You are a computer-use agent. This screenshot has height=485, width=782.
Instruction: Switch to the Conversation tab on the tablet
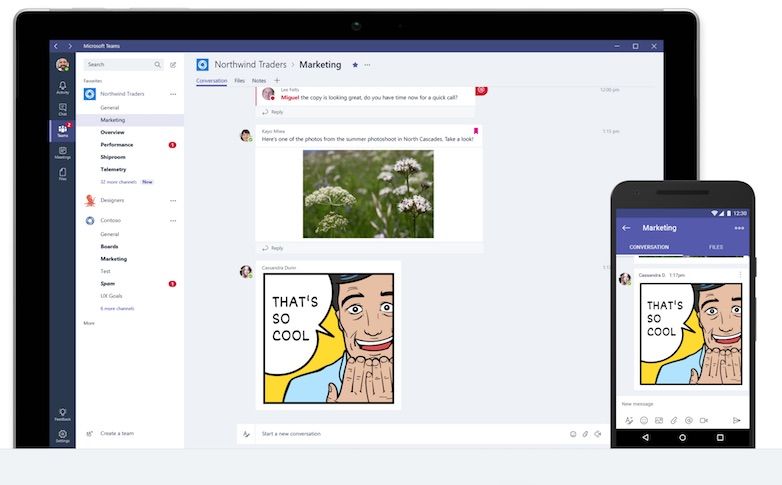coord(211,80)
